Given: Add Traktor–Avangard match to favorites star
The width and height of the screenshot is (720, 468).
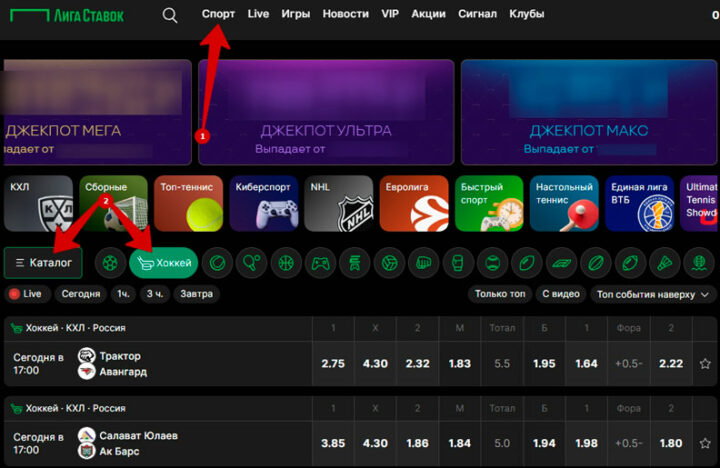Looking at the screenshot, I should coord(705,364).
